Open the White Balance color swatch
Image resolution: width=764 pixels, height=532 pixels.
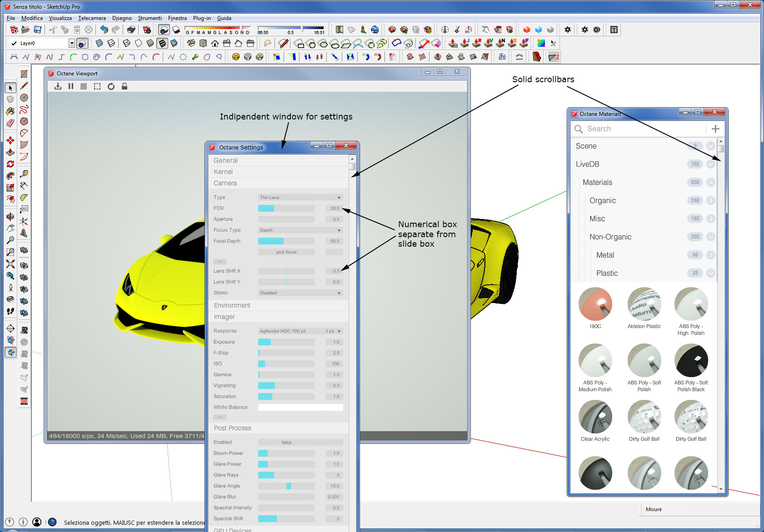click(300, 407)
